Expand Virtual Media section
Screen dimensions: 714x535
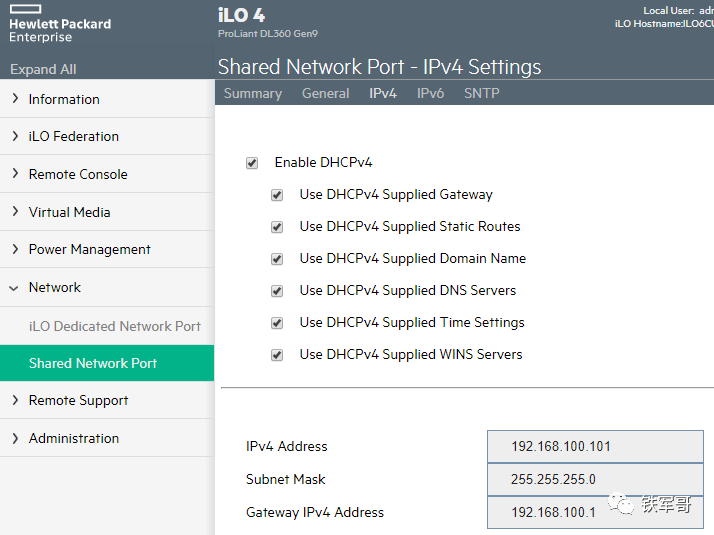click(69, 212)
